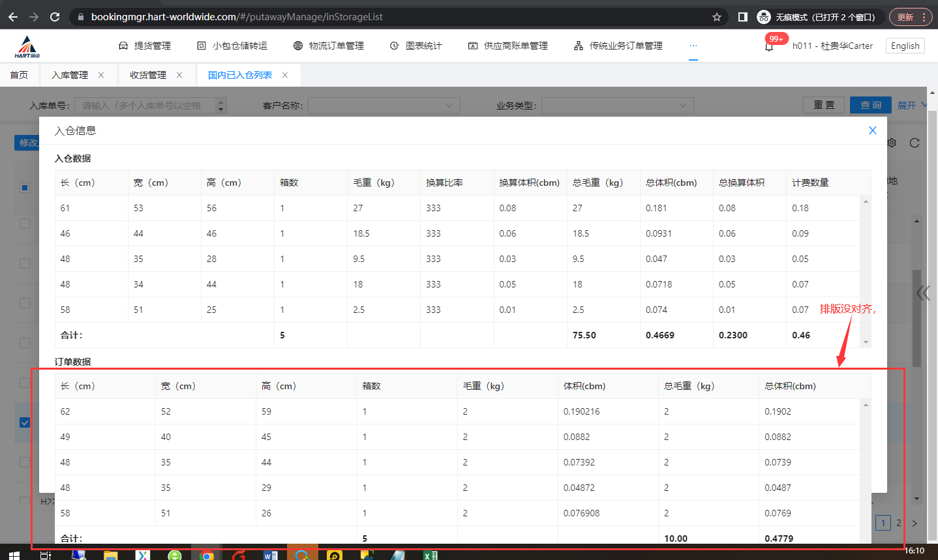938x560 pixels.
Task: Expand more filters via 展开
Action: click(x=911, y=106)
